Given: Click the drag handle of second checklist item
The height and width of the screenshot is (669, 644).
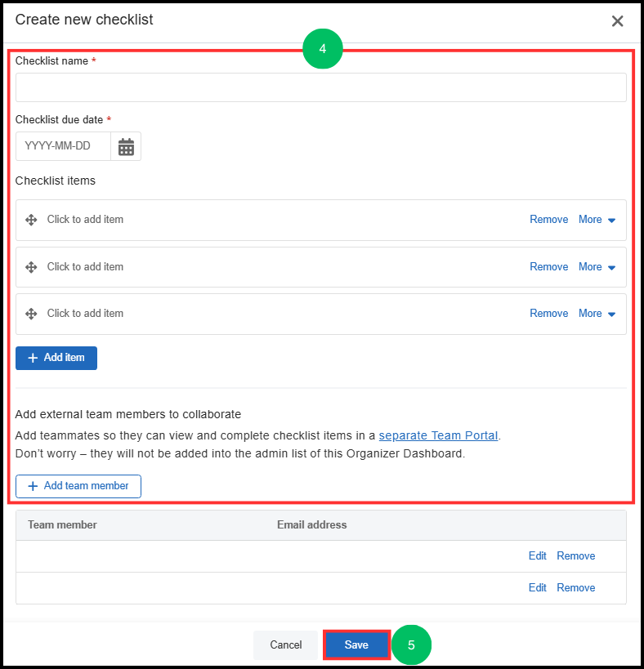Looking at the screenshot, I should [x=31, y=267].
